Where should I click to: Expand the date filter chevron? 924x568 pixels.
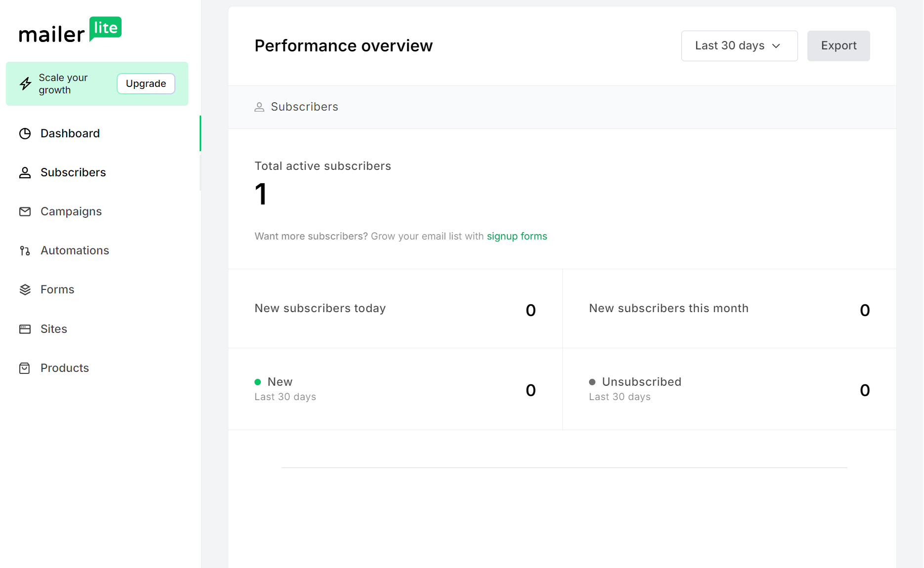click(x=775, y=46)
